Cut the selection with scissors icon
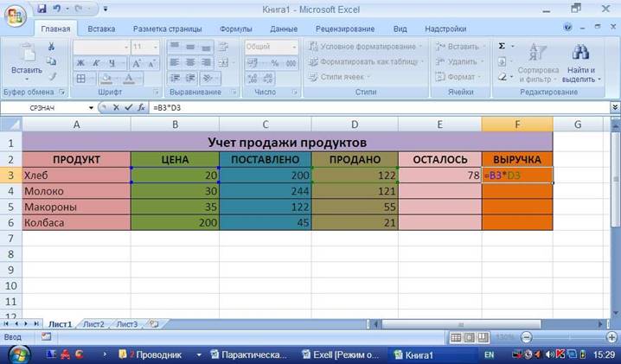The image size is (621, 364). (52, 47)
